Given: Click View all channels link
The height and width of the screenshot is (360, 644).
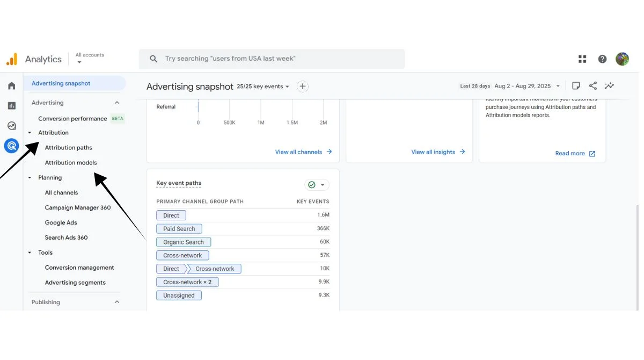Looking at the screenshot, I should pos(304,152).
